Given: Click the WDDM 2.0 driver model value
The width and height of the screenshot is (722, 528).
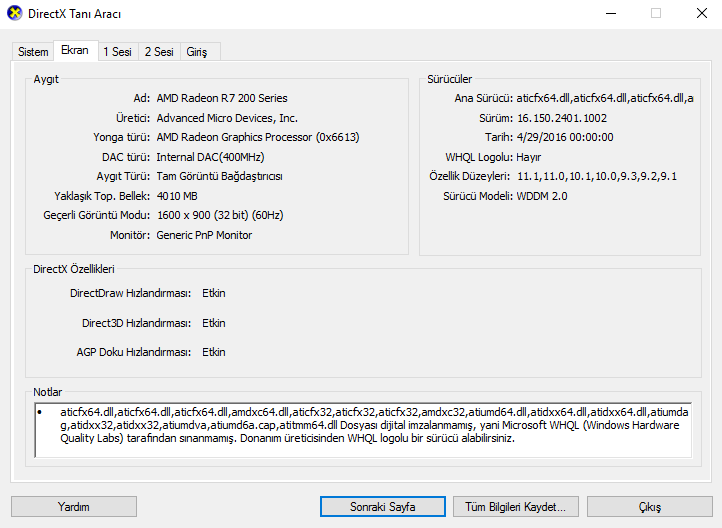Looking at the screenshot, I should [542, 196].
